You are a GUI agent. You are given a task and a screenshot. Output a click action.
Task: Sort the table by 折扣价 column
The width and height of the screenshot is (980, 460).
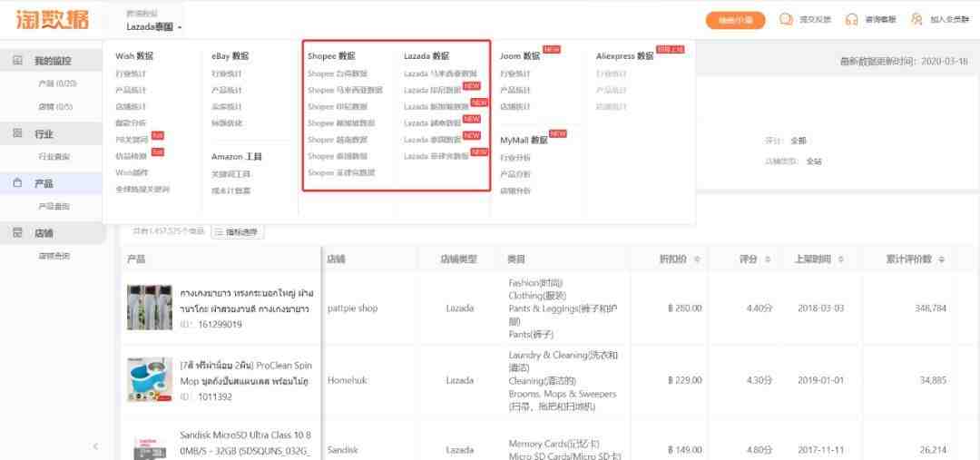pos(697,259)
